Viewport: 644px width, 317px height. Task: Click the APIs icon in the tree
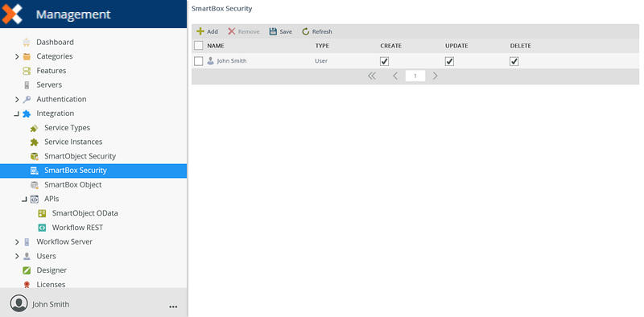(x=35, y=200)
